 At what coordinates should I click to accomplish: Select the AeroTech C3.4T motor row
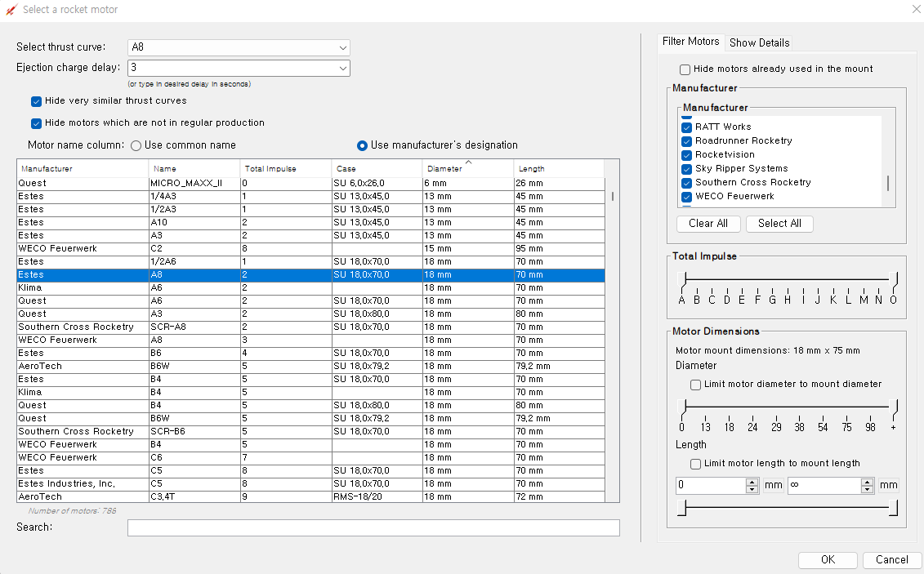[x=310, y=497]
